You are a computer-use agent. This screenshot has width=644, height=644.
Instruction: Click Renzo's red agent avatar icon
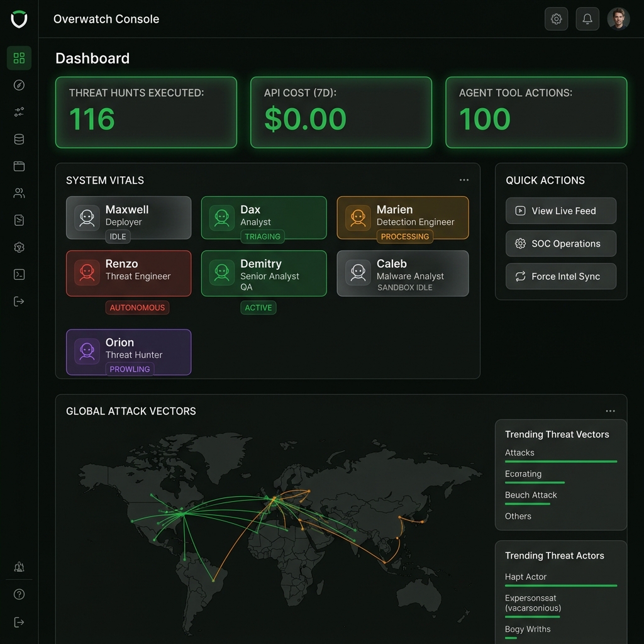click(87, 272)
